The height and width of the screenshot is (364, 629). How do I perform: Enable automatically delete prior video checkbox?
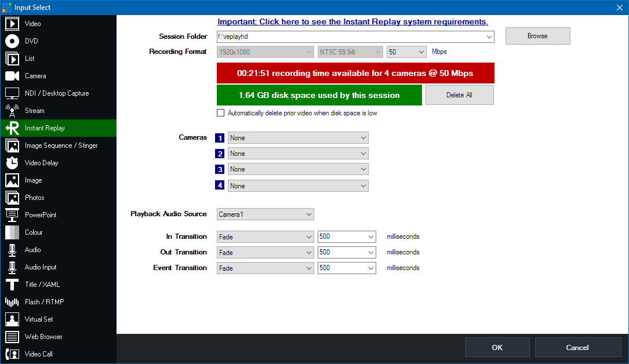click(220, 113)
